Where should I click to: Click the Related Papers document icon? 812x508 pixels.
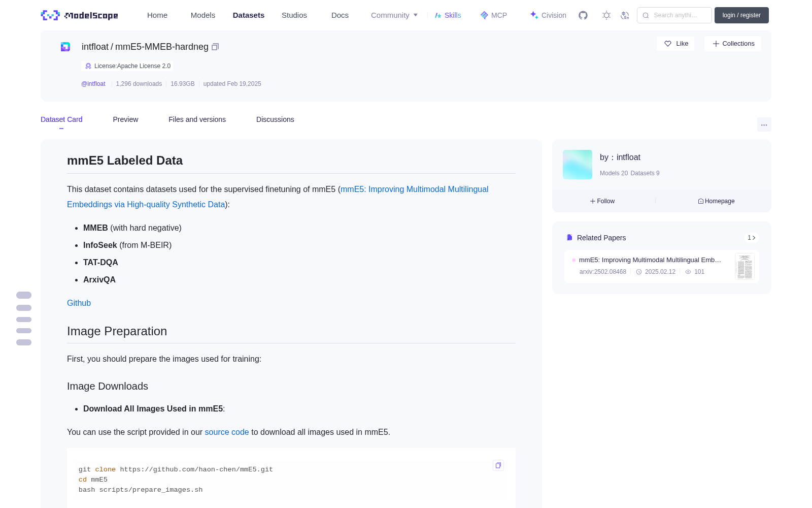pyautogui.click(x=569, y=238)
